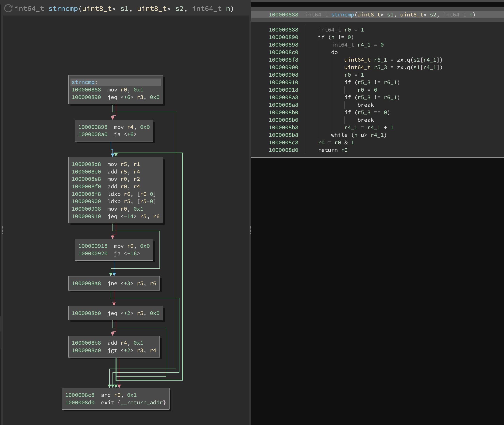Select 'int64_t r0 = 1' declaration line
This screenshot has width=504, height=425.
341,30
